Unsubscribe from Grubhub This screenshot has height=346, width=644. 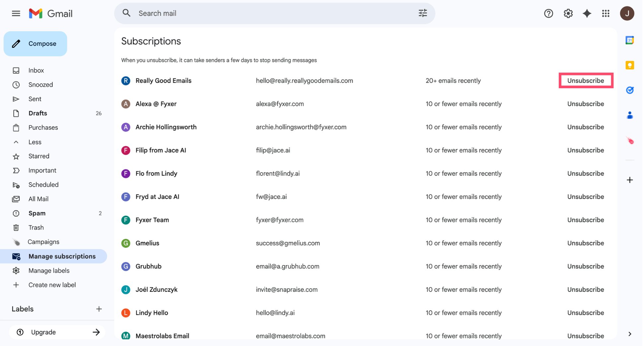coord(586,266)
